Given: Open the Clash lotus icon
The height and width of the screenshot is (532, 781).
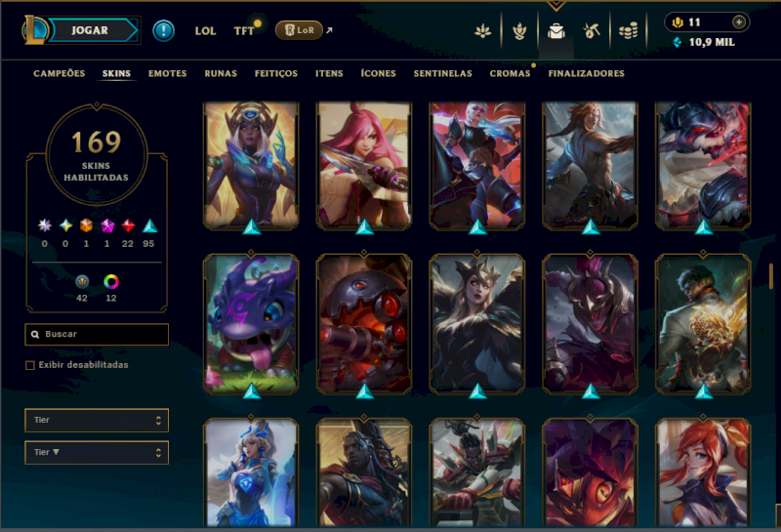Looking at the screenshot, I should coord(482,31).
